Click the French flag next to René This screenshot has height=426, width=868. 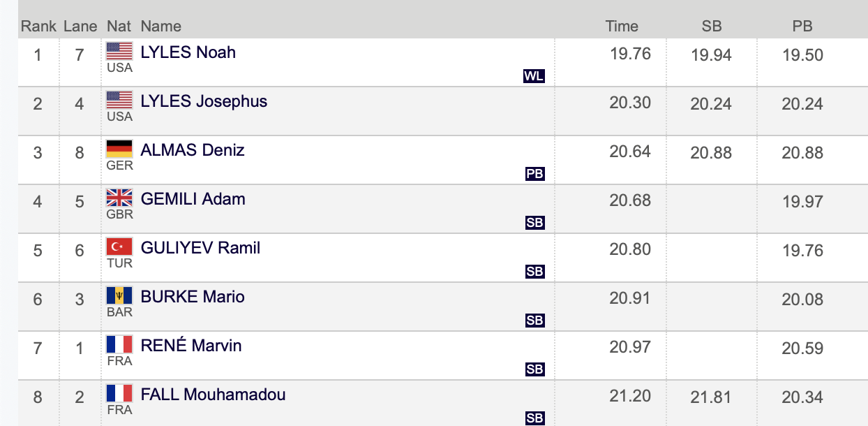(119, 344)
